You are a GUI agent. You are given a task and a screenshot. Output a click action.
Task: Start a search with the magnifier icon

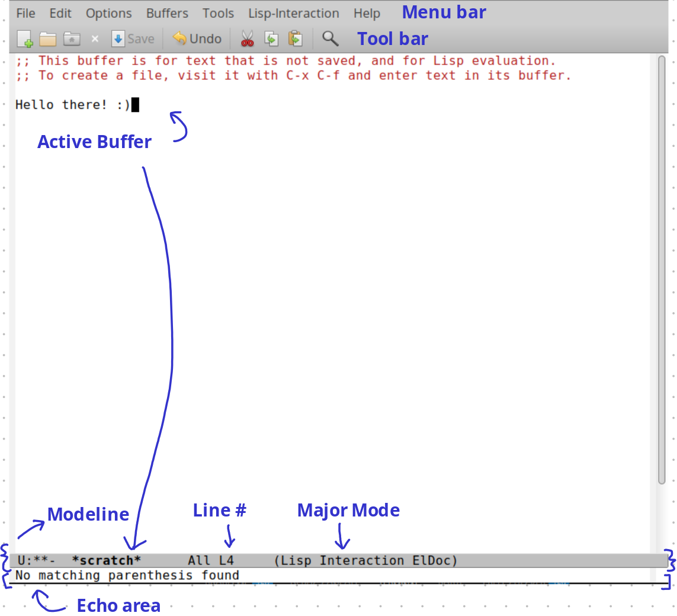point(330,38)
